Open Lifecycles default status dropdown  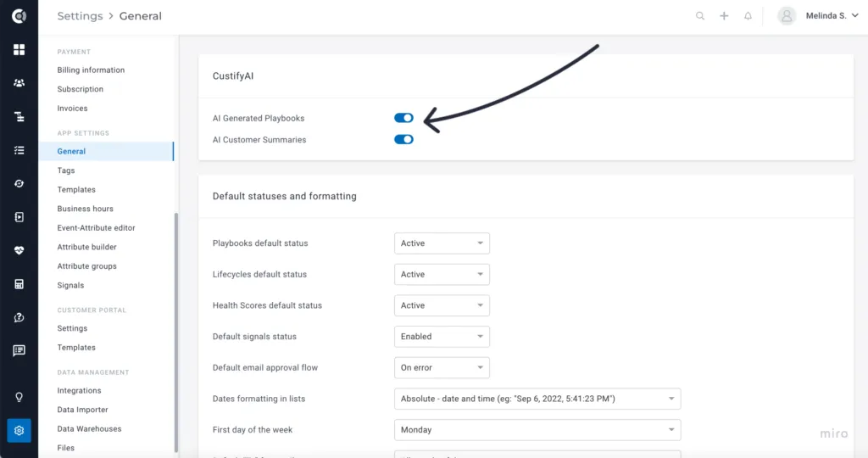click(x=442, y=274)
